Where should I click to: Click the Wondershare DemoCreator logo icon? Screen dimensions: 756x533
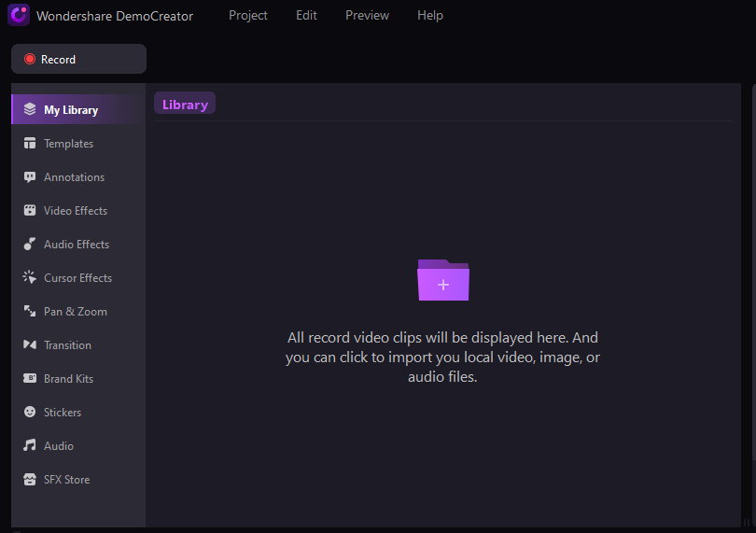[x=19, y=15]
